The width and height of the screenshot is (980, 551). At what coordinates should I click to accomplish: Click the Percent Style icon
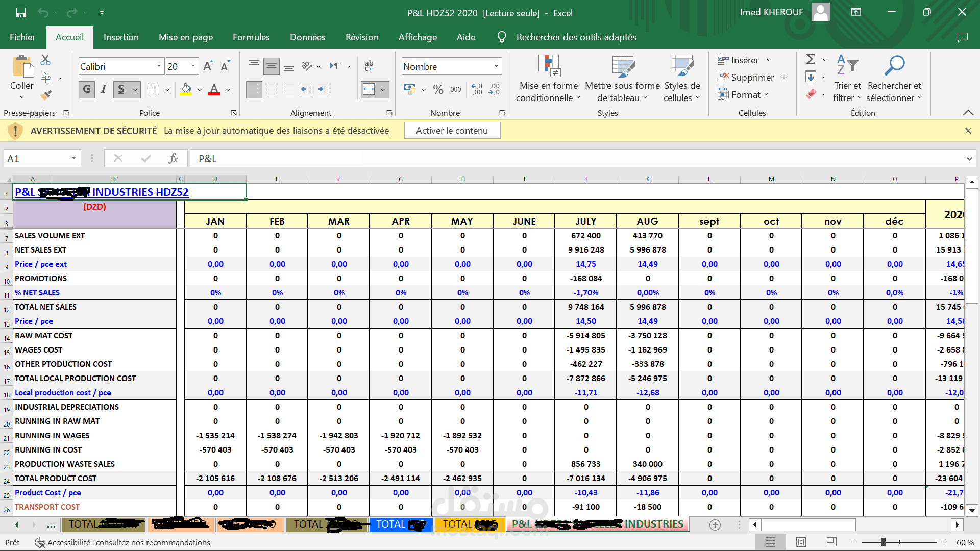coord(438,89)
